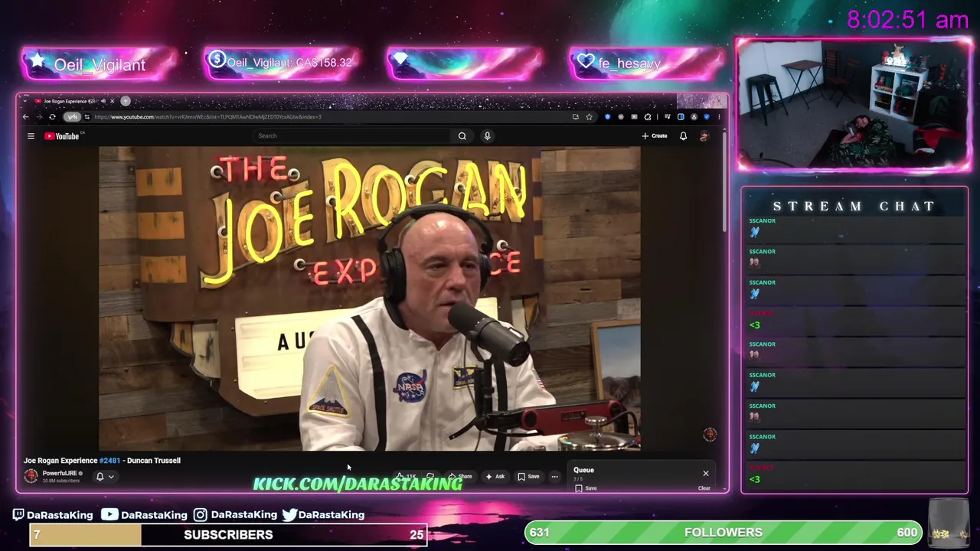Open the browser main menu dots icon
Image resolution: width=980 pixels, height=551 pixels.
click(x=719, y=117)
